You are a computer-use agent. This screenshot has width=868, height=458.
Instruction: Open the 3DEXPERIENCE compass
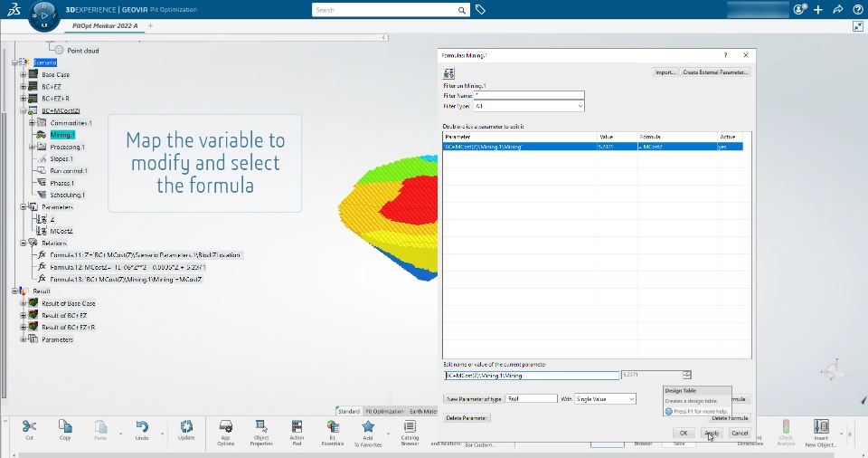tap(43, 16)
